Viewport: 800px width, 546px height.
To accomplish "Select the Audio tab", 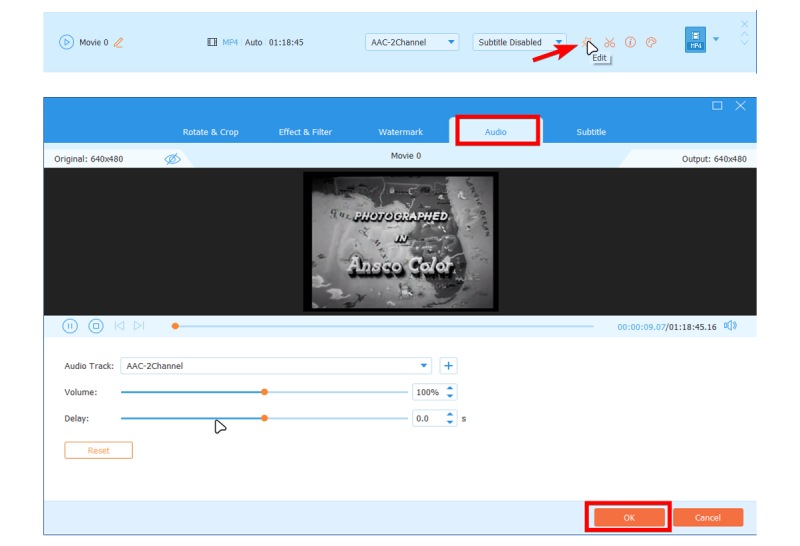I will point(495,132).
